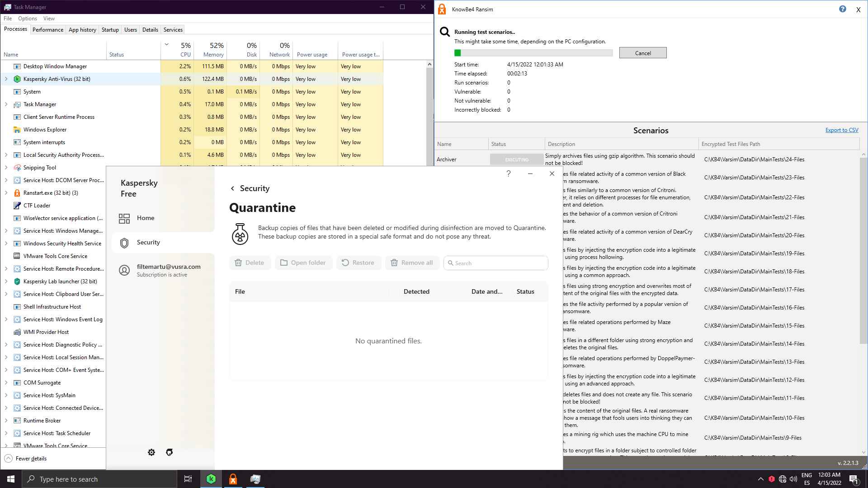The image size is (868, 488).
Task: Switch to the Performance tab
Action: click(48, 30)
